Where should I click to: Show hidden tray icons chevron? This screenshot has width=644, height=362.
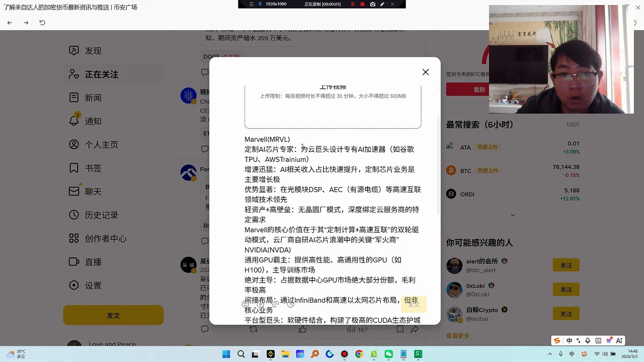coord(551,354)
